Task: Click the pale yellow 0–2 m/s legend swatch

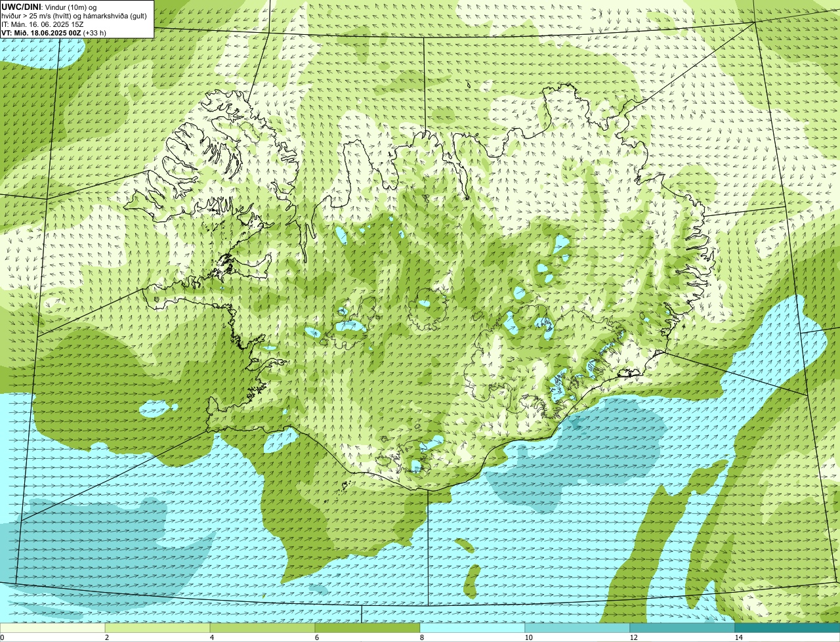Action: pos(52,628)
